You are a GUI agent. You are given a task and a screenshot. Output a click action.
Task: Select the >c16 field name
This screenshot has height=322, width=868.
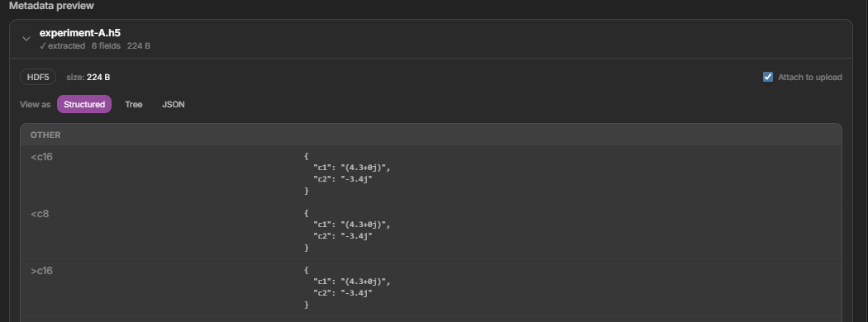(x=41, y=271)
